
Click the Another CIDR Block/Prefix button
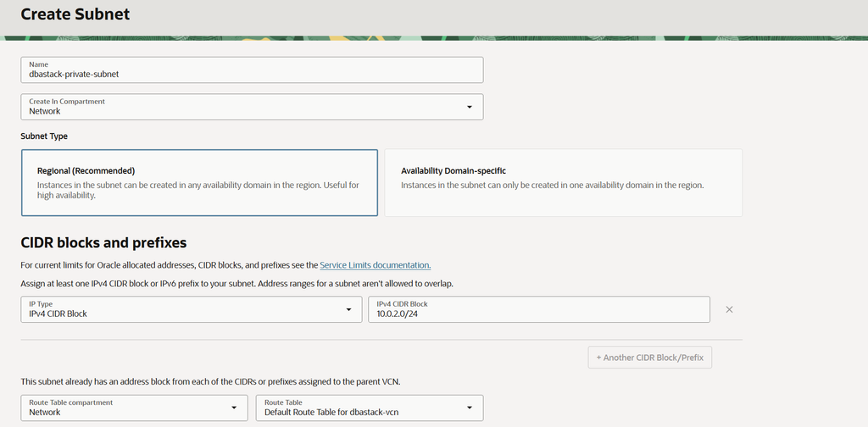pos(650,358)
